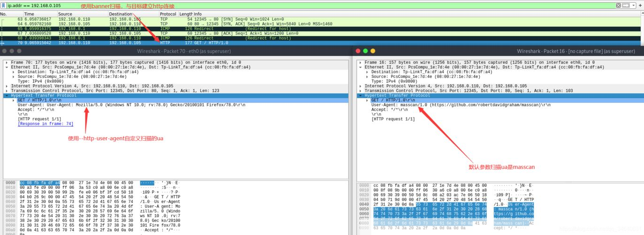Viewport: 644px width, 235px height.
Task: Click the display filter bookmark icon
Action: click(3, 5)
